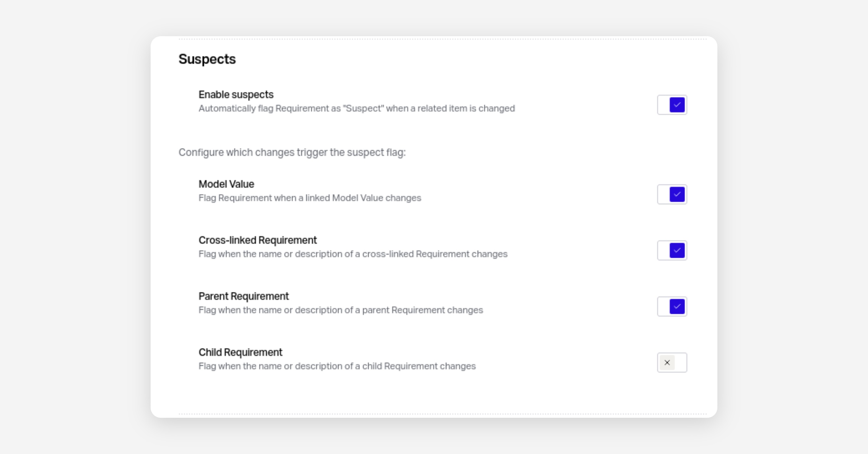
Task: Switch off the Parent Requirement toggle
Action: (672, 307)
